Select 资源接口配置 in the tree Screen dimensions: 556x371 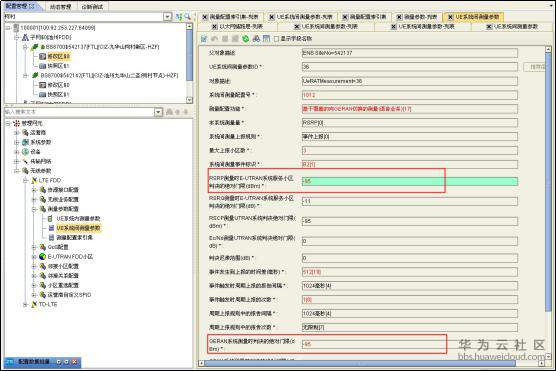(63, 190)
